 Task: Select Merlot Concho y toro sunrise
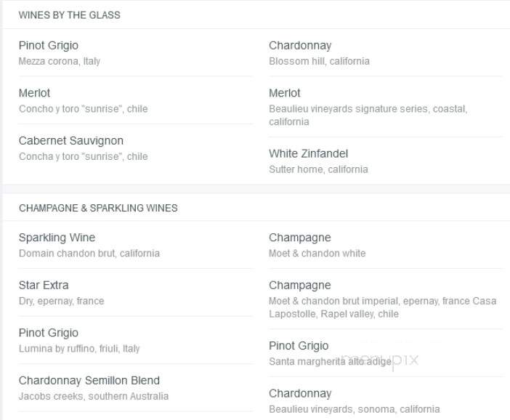click(135, 100)
